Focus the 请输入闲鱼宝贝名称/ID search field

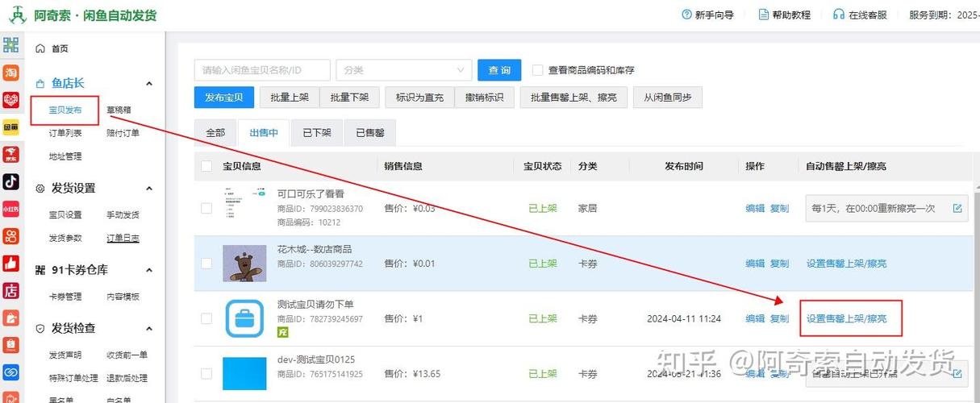(x=262, y=70)
